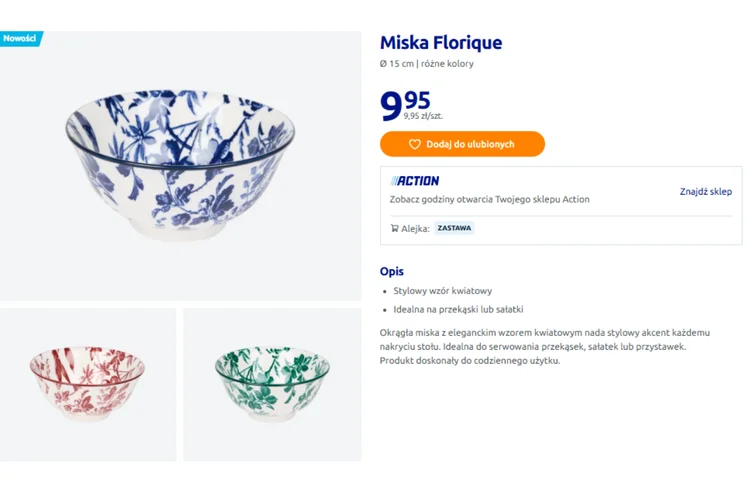The height and width of the screenshot is (494, 748).
Task: Click the Action store logo
Action: tap(415, 181)
